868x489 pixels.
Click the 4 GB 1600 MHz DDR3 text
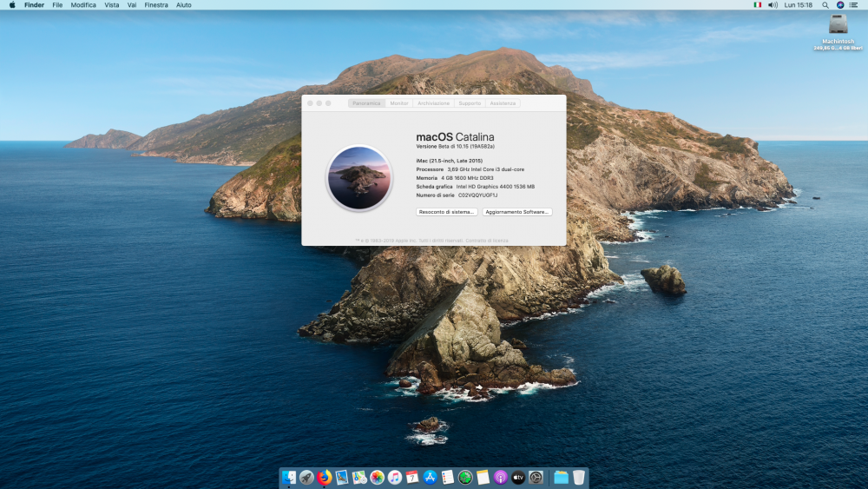467,178
